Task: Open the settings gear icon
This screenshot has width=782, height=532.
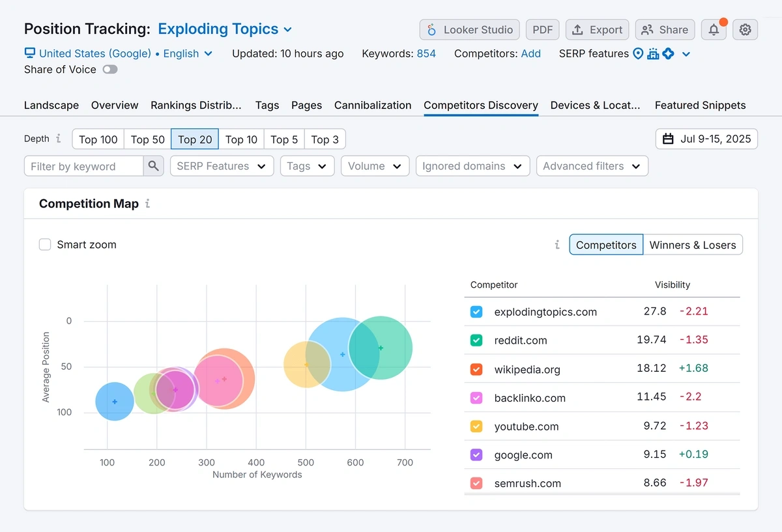Action: [x=746, y=30]
